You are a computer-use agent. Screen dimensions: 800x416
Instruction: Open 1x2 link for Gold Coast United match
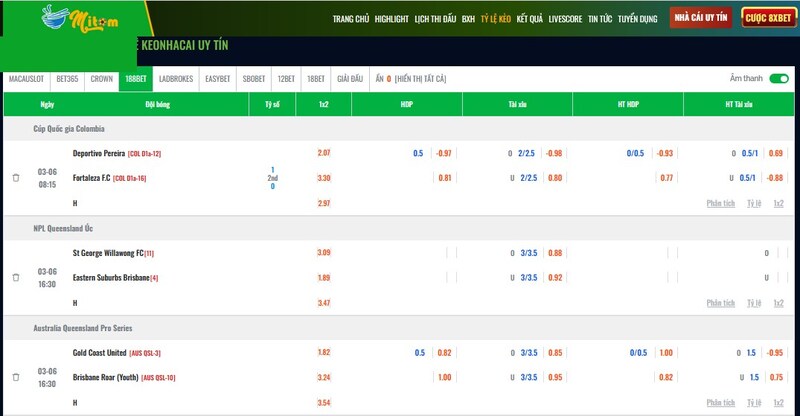click(x=778, y=402)
